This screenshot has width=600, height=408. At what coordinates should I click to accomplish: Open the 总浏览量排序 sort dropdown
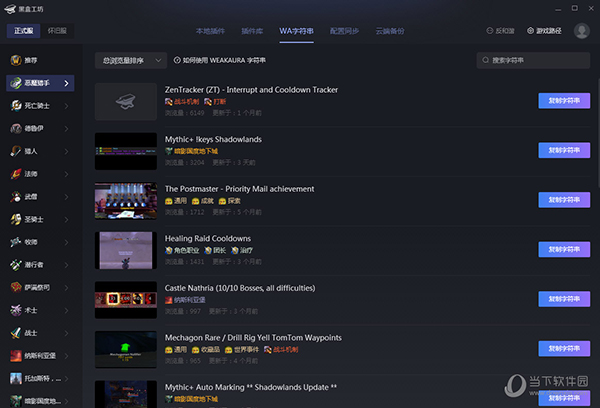click(x=130, y=61)
